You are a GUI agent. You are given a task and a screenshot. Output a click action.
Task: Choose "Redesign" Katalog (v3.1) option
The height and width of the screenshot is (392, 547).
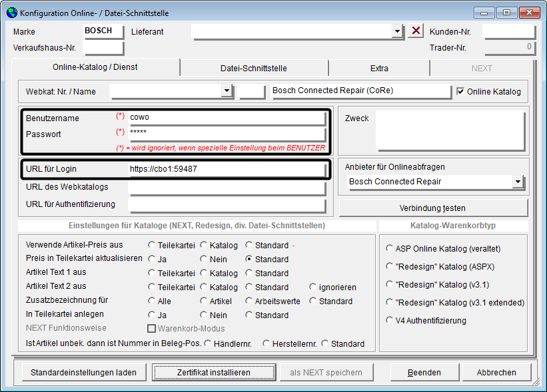(x=389, y=284)
